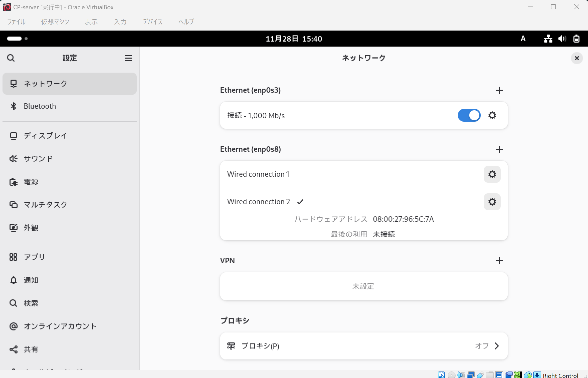Open the 仮想マシン menu
The width and height of the screenshot is (588, 378).
coord(55,22)
